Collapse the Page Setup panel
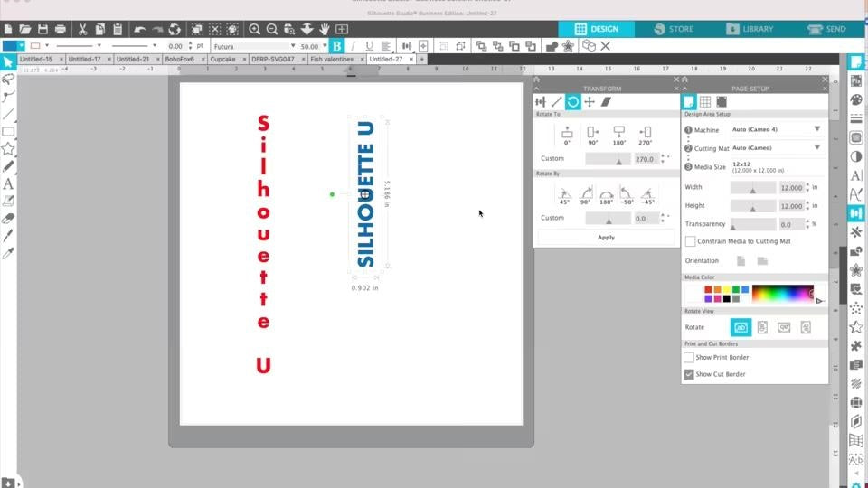Screen dimensions: 868x488 tap(684, 89)
